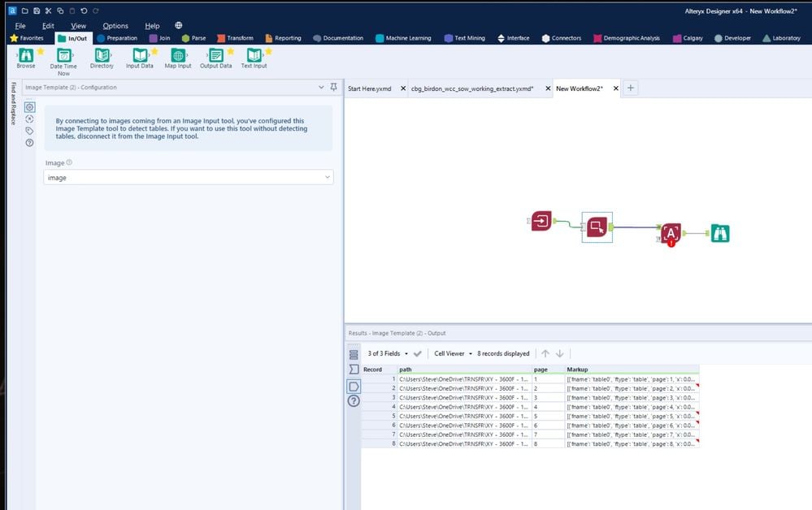Select the Text Input tool
This screenshot has width=812, height=510.
pos(254,58)
